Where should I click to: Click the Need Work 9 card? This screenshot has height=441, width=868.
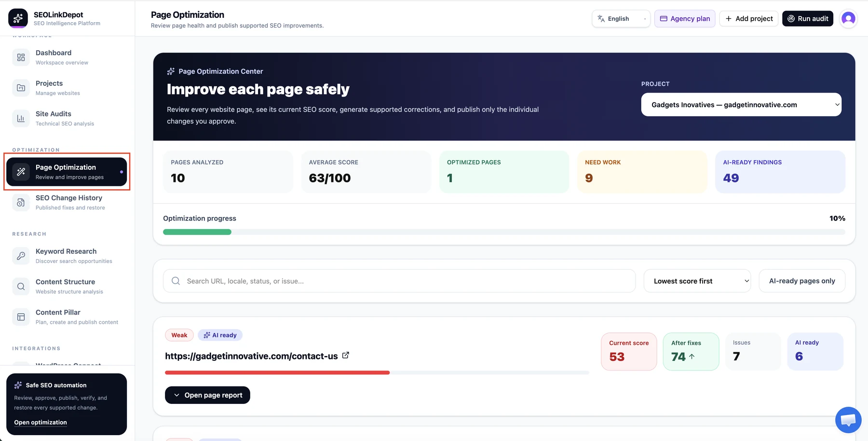[642, 172]
